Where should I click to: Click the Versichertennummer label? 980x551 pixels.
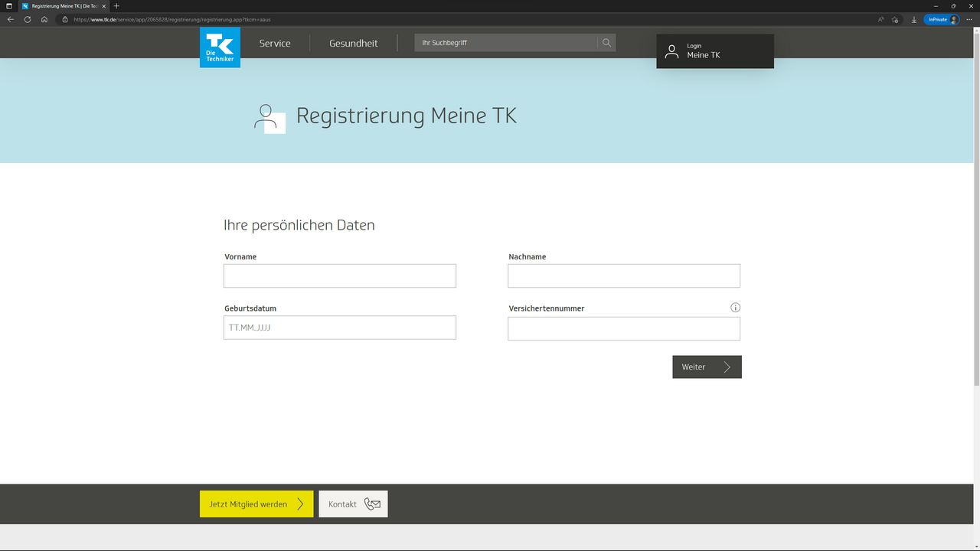(x=547, y=308)
